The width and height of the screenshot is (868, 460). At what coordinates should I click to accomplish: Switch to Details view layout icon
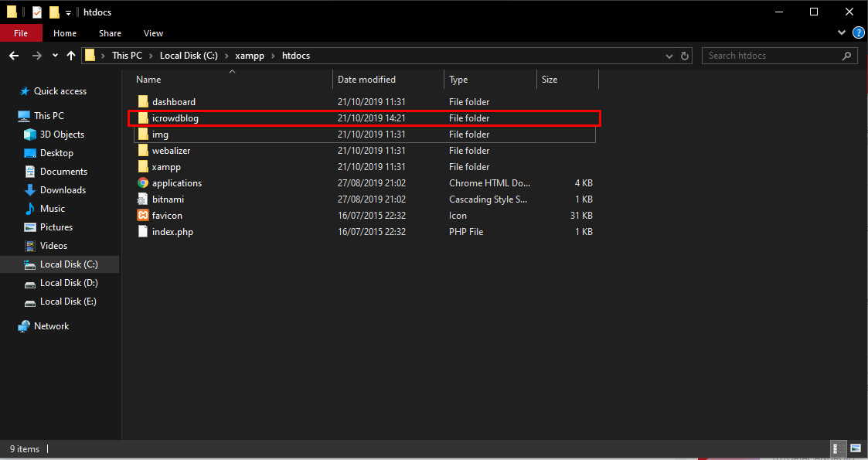tap(839, 448)
